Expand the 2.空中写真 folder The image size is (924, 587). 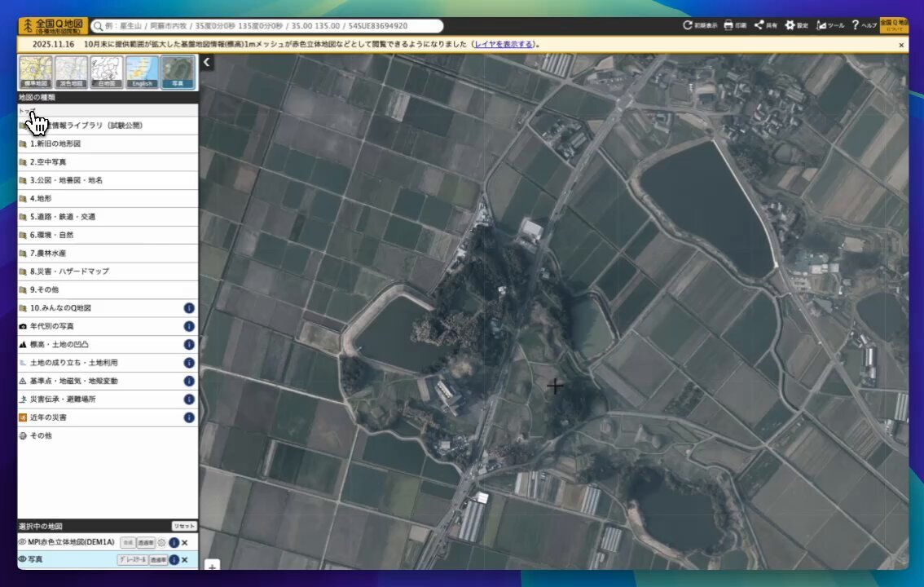pyautogui.click(x=49, y=161)
